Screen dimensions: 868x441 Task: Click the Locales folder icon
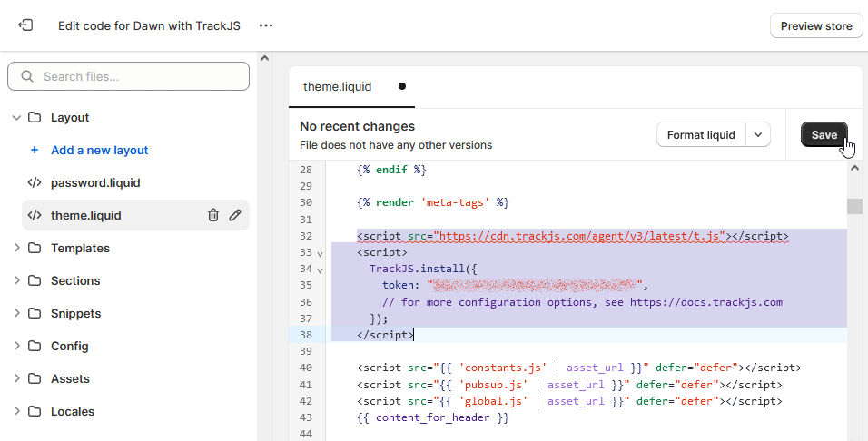point(35,411)
